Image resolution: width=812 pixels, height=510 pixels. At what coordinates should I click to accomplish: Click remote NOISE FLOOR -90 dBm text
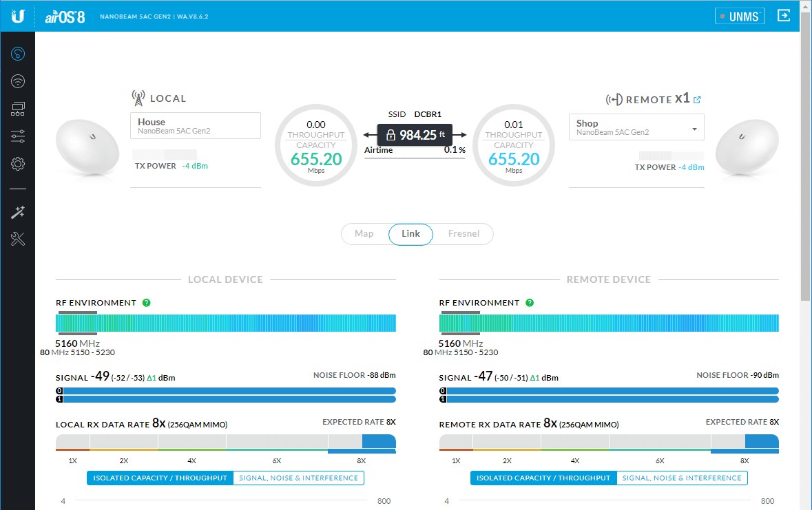point(738,375)
